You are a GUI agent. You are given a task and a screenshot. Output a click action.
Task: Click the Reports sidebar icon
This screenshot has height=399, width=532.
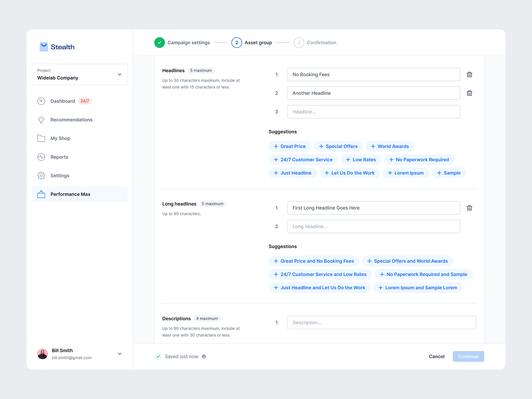[x=41, y=157]
